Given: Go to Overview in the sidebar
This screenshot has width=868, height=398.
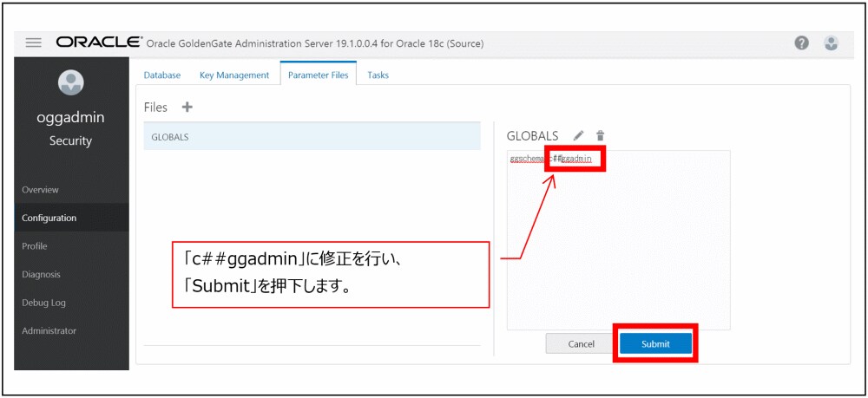Looking at the screenshot, I should point(71,190).
